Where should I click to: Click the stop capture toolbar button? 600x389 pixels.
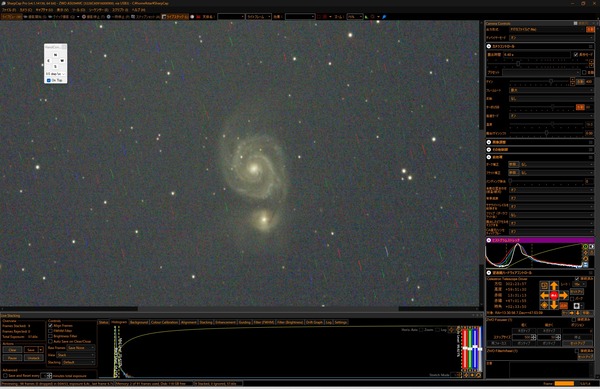(x=92, y=17)
